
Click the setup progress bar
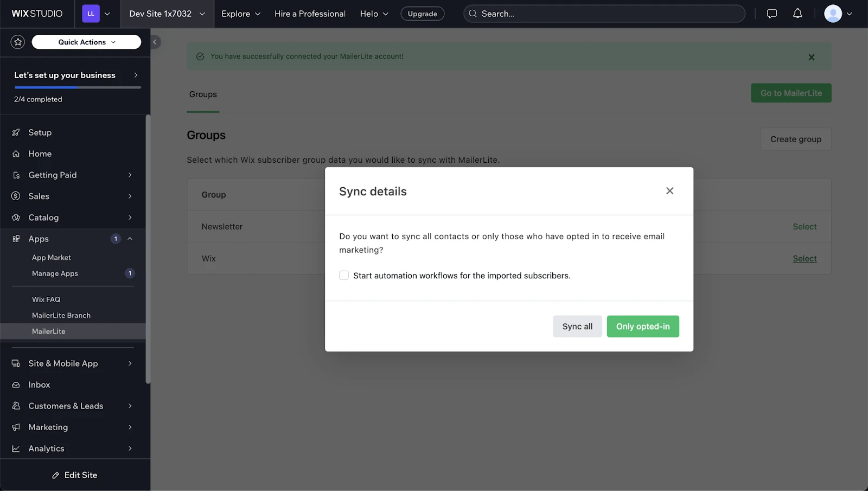[78, 87]
